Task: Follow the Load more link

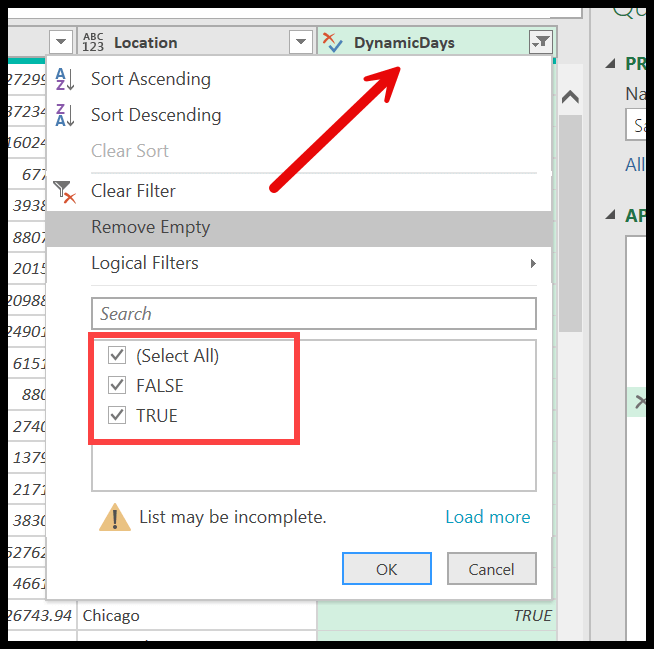Action: pos(487,517)
